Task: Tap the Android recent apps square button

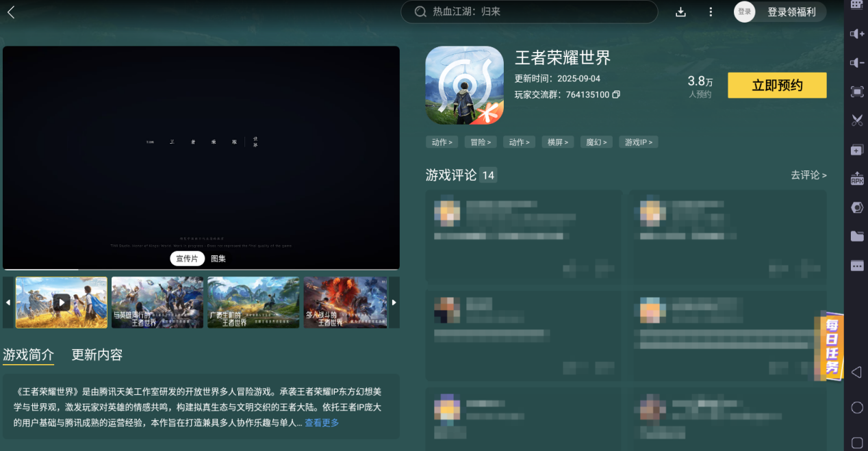Action: (856, 442)
